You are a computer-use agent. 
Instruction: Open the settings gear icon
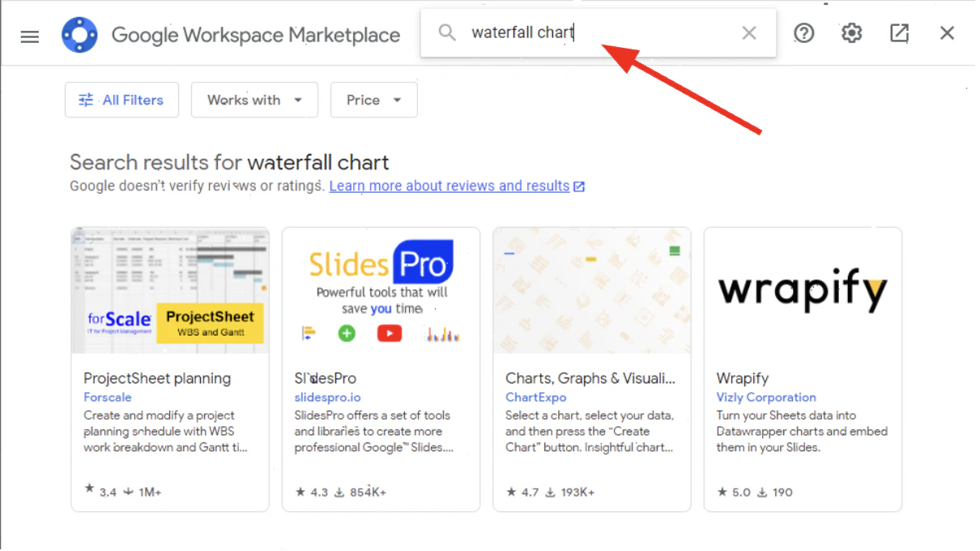[x=851, y=33]
